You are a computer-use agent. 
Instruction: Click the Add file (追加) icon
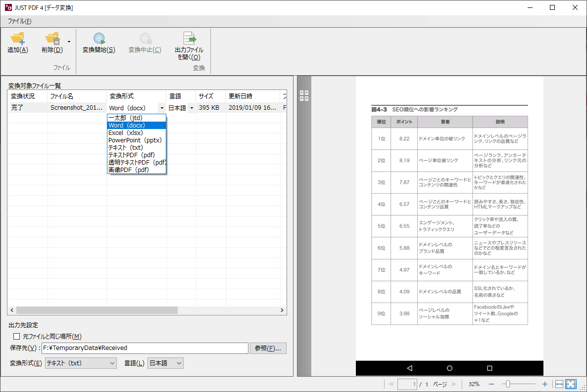[18, 39]
